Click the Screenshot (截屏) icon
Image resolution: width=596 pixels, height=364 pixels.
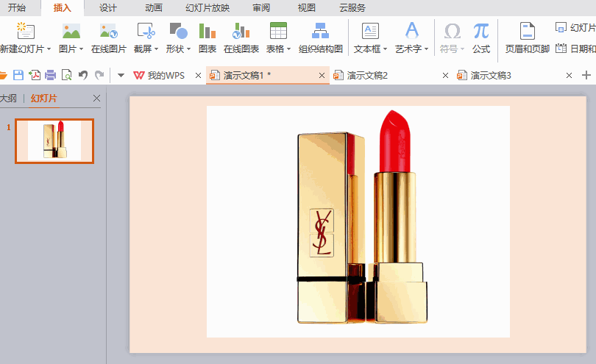(x=146, y=31)
